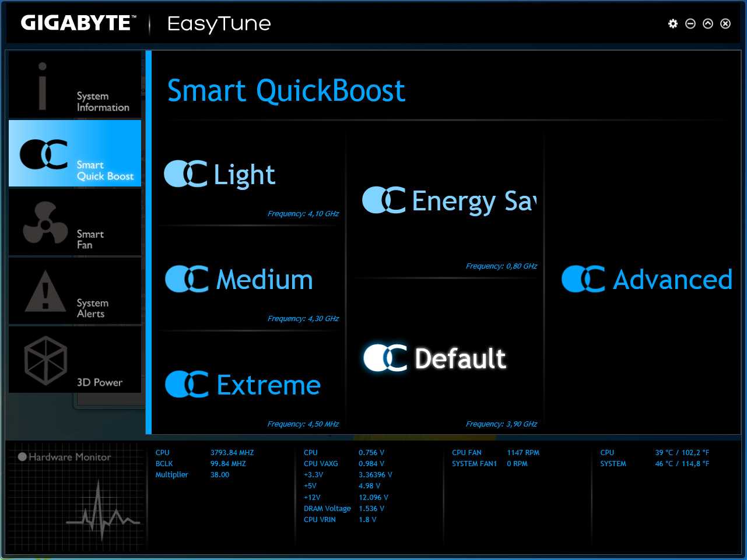Screen dimensions: 747x560
Task: Apply the Medium 4,30 GHz preset
Action: (x=264, y=280)
